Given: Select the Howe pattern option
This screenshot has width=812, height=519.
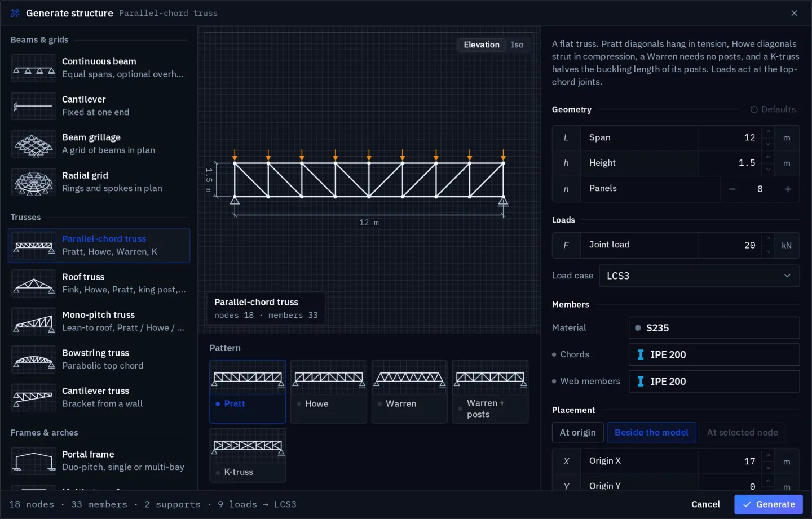Looking at the screenshot, I should click(329, 392).
